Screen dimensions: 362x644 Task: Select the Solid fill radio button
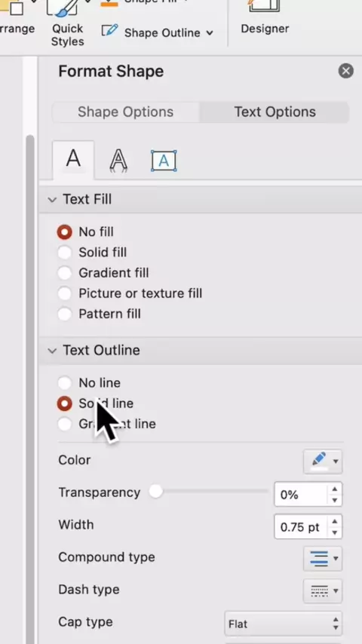65,253
